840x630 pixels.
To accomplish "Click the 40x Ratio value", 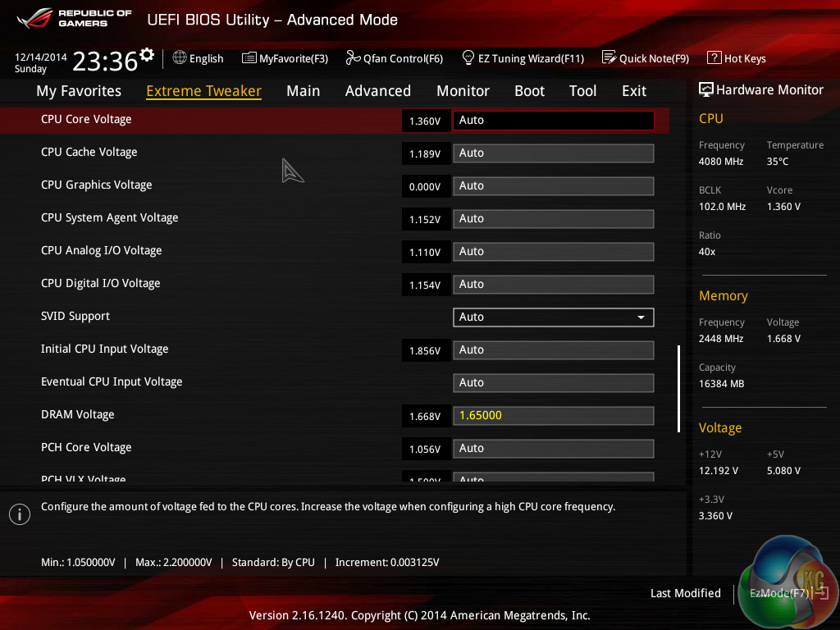I will [x=707, y=251].
